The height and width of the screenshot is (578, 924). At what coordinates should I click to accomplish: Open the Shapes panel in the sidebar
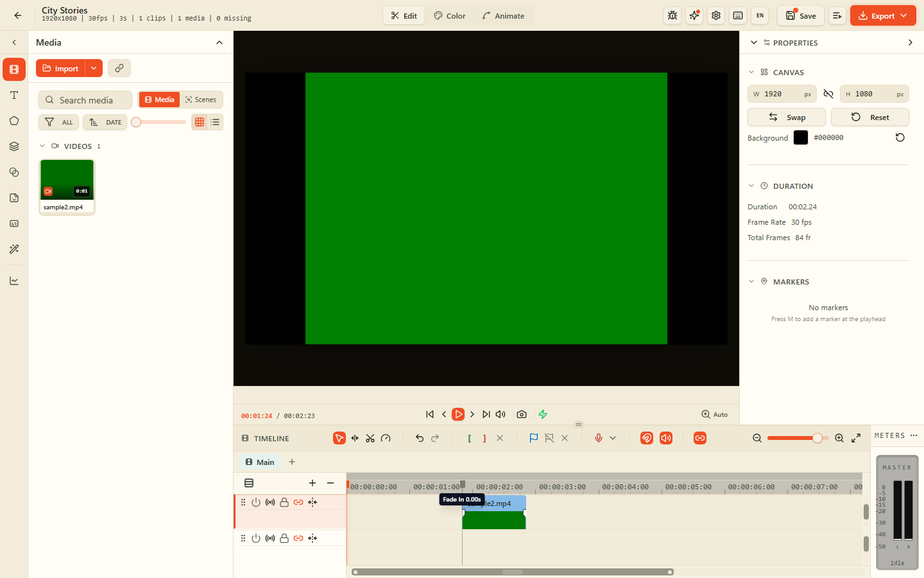(x=14, y=121)
